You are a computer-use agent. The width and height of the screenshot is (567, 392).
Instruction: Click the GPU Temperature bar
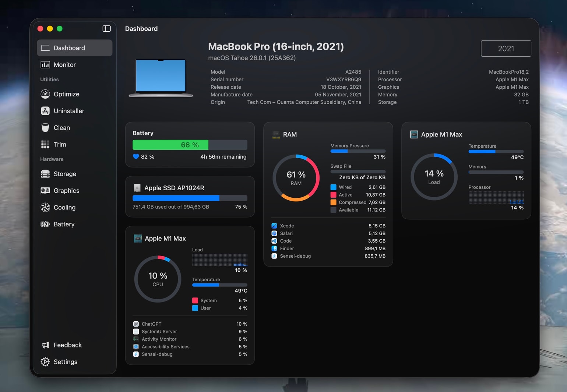[x=496, y=151]
